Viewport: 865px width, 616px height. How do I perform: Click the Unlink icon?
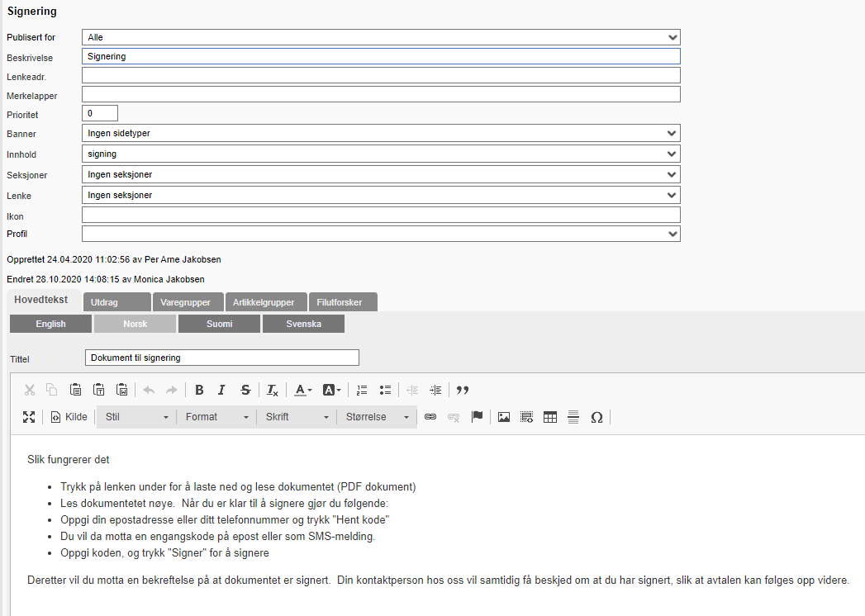(x=454, y=417)
